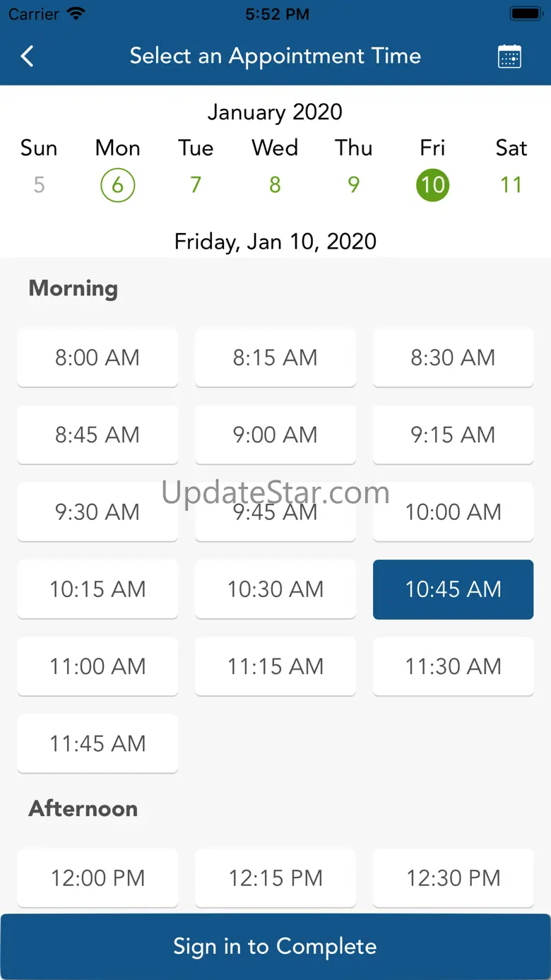551x980 pixels.
Task: Choose the 11:15 AM appointment
Action: pos(275,666)
